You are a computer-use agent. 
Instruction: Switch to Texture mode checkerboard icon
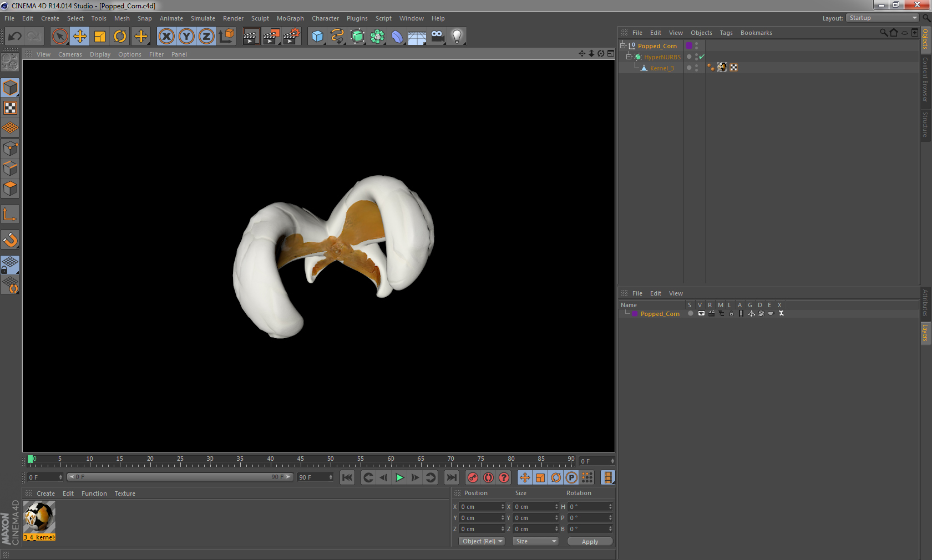pyautogui.click(x=10, y=108)
